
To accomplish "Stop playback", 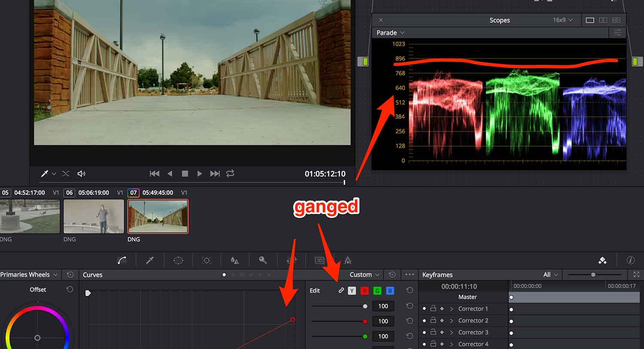I will point(185,174).
